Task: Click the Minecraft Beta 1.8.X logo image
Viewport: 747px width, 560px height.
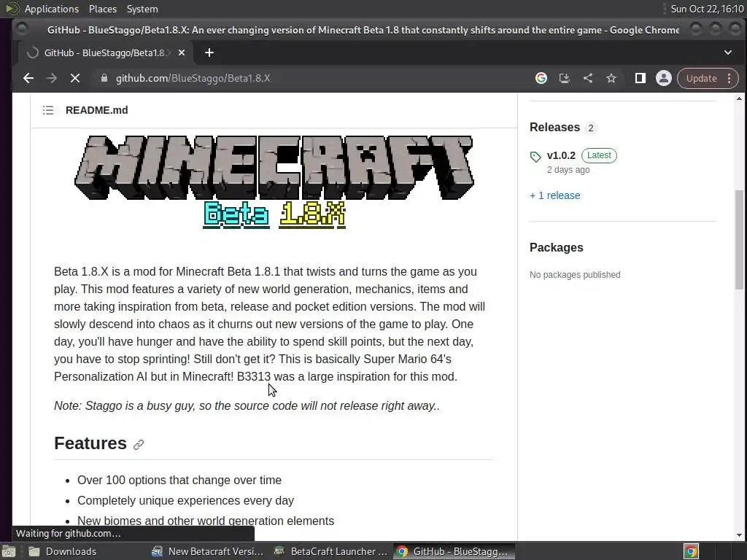Action: (x=274, y=182)
